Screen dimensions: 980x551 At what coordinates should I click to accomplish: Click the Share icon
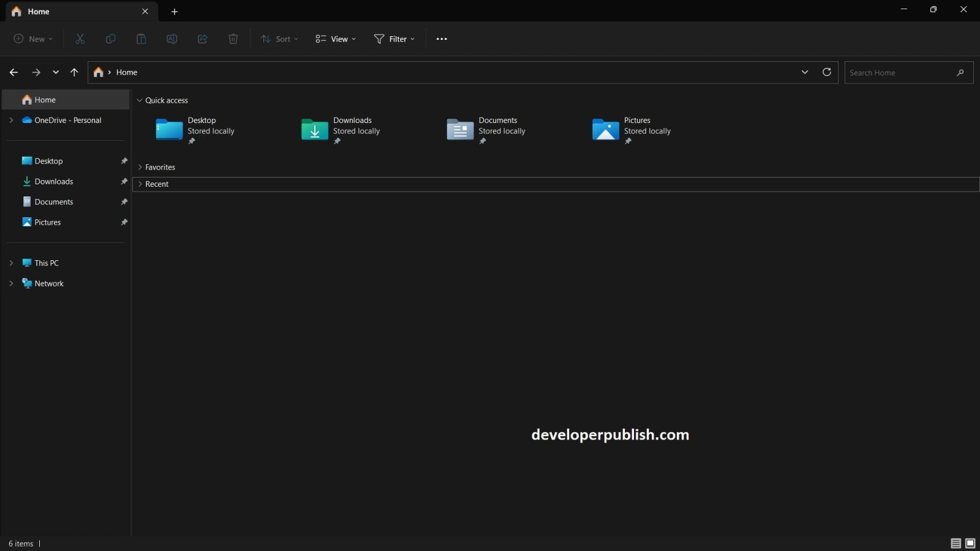click(x=202, y=39)
